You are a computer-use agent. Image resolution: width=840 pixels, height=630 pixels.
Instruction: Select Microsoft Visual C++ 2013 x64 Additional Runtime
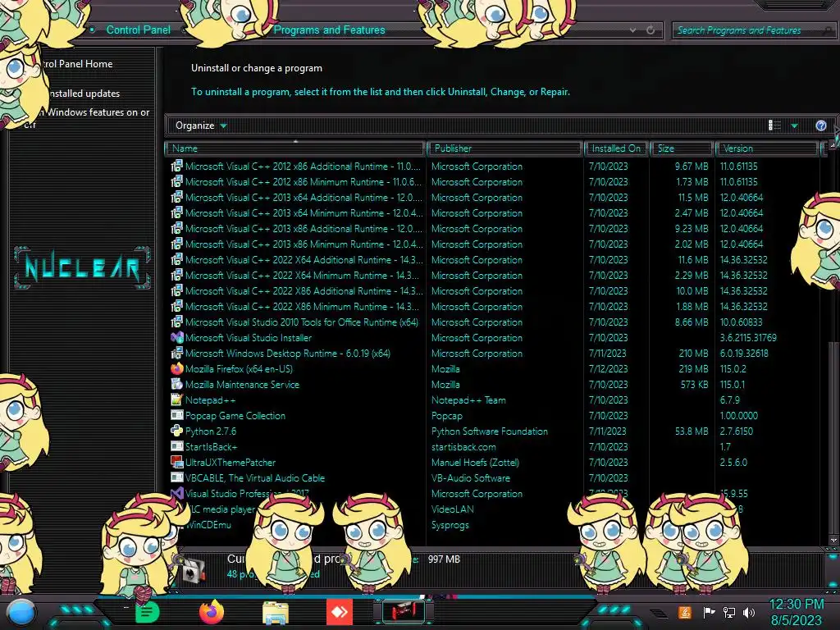(x=304, y=197)
